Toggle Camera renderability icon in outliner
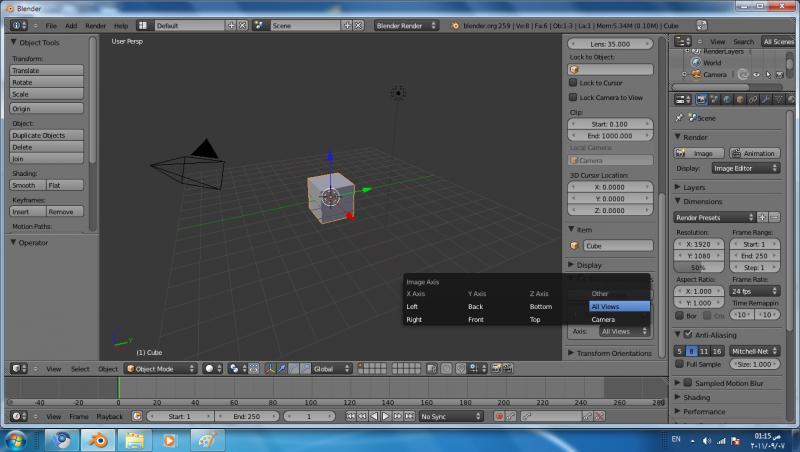800x452 pixels. [x=780, y=74]
